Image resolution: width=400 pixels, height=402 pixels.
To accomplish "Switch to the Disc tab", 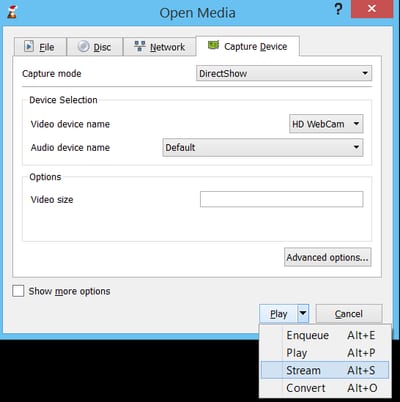I will tap(95, 47).
